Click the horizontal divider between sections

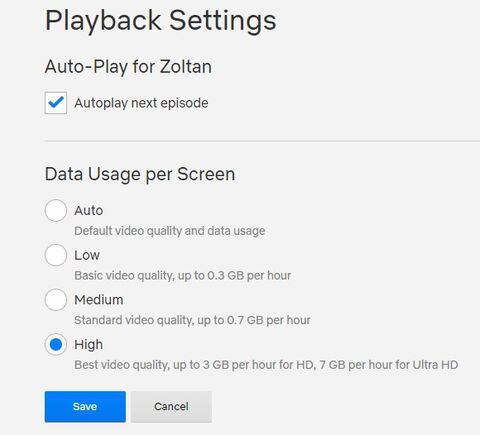coord(262,141)
